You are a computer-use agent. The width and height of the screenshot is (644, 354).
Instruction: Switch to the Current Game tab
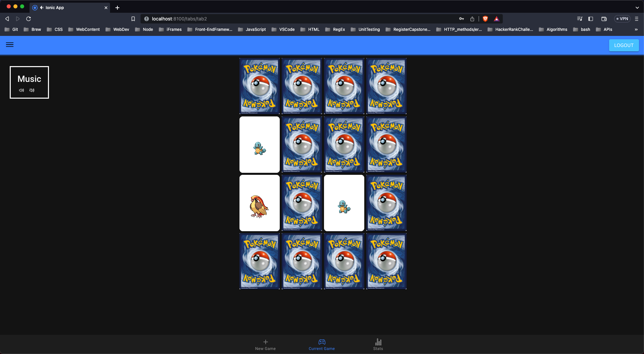pos(322,345)
